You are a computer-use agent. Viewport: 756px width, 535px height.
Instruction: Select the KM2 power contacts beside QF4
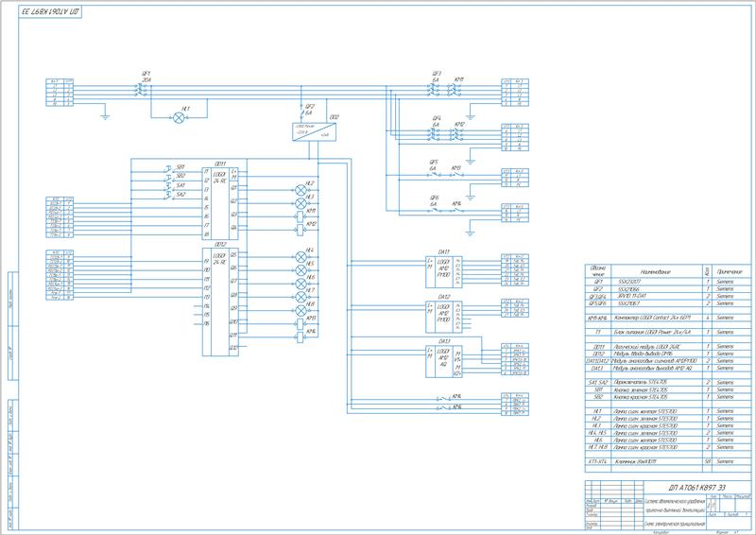point(455,134)
